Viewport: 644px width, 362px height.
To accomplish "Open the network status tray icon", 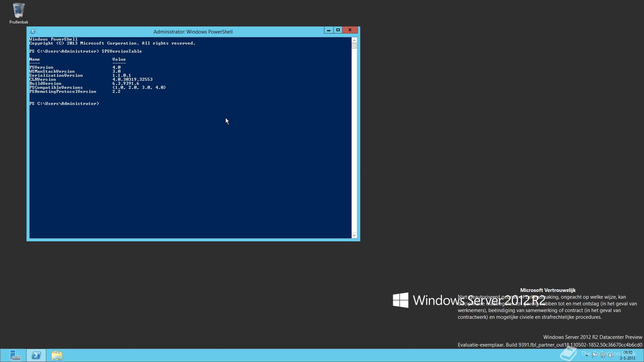I will click(x=603, y=355).
